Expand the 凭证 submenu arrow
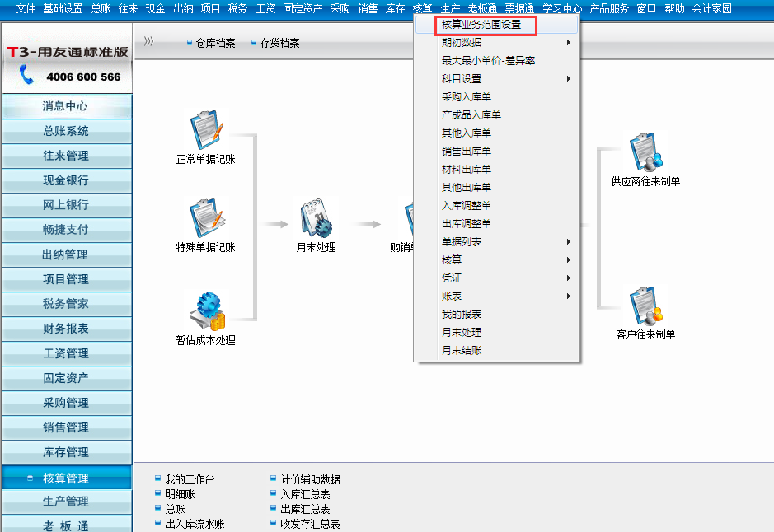The height and width of the screenshot is (532, 774). [x=569, y=278]
